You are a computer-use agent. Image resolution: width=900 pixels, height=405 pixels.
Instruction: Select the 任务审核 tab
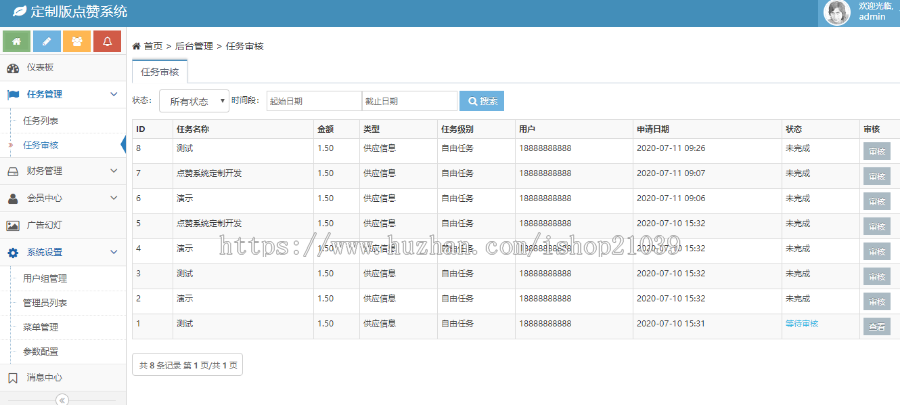pos(160,73)
